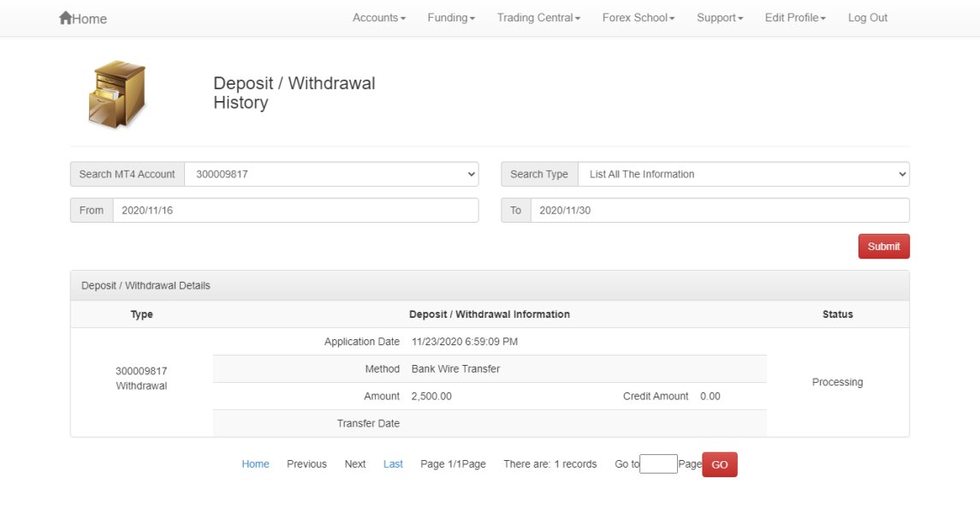Click the Home house icon
This screenshot has height=514, width=980.
tap(65, 18)
